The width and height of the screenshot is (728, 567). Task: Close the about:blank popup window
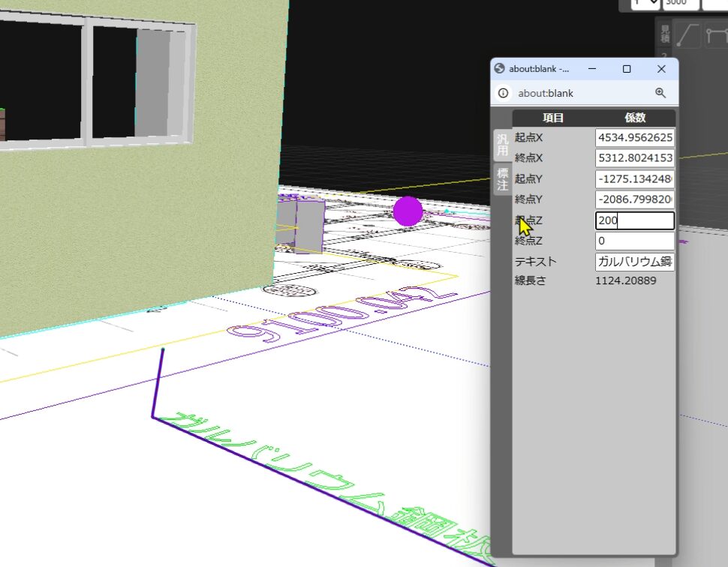661,69
